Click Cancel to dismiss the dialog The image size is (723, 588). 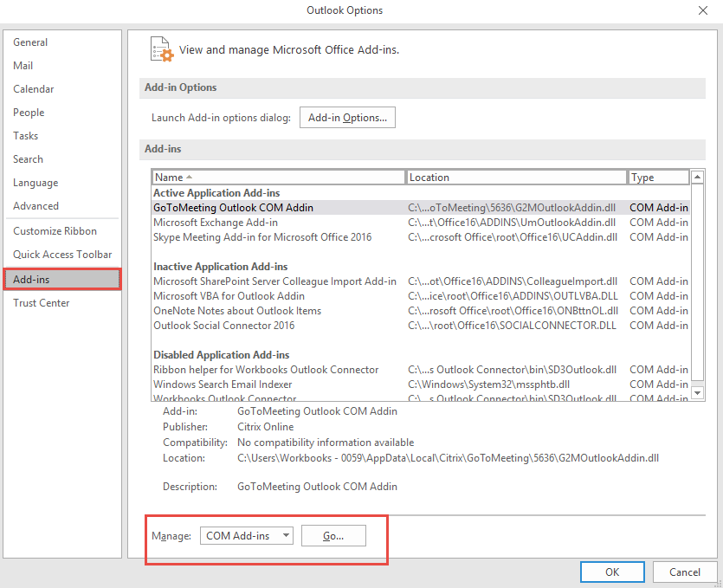[685, 572]
